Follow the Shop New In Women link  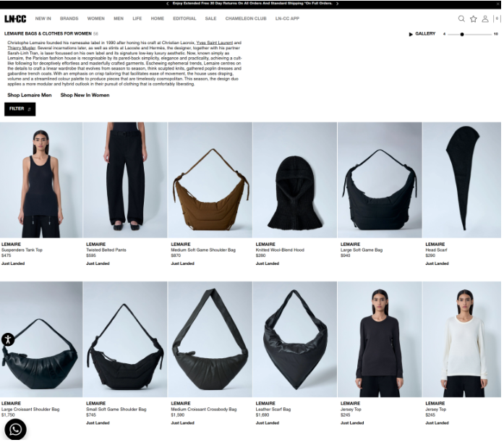85,96
